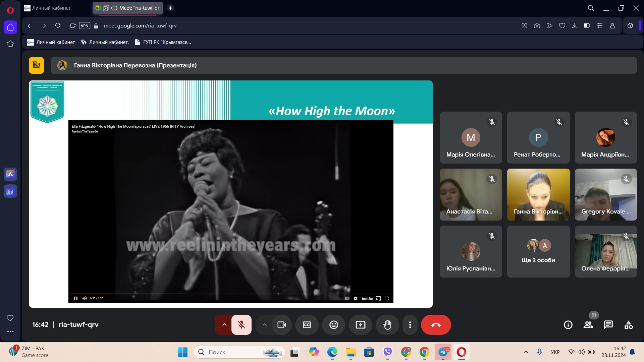
Task: Open the in-call chat panel
Action: [x=608, y=324]
